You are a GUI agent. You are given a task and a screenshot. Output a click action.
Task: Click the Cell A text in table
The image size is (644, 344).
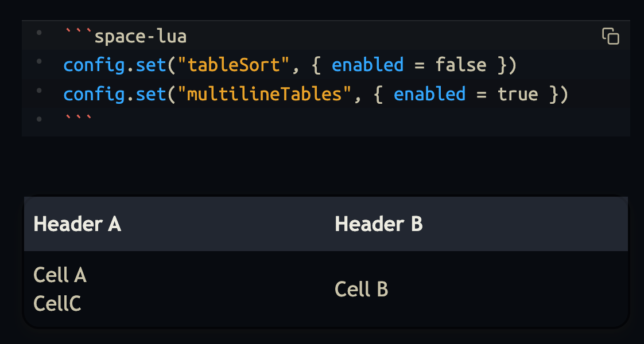click(x=60, y=275)
